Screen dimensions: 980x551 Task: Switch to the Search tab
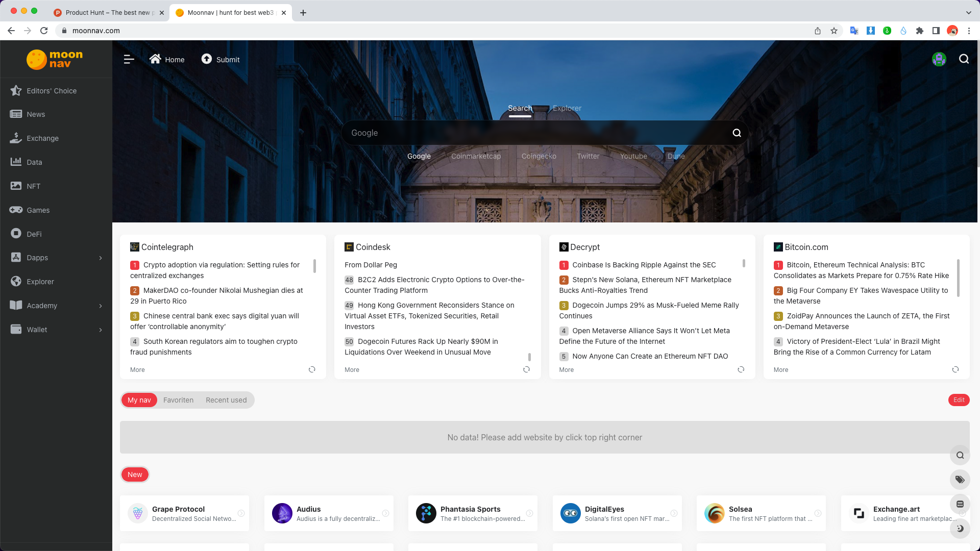pyautogui.click(x=520, y=108)
